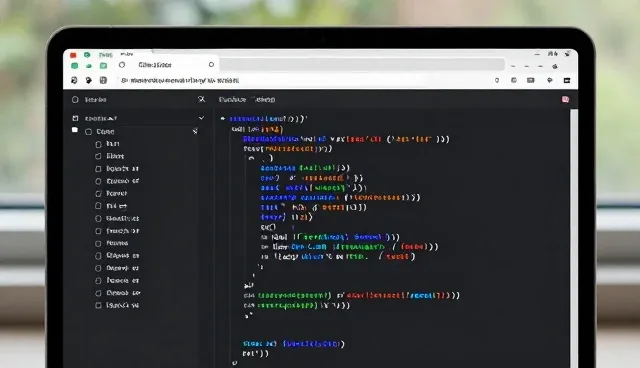Click the square icon at the sidebar section title

coord(75,118)
